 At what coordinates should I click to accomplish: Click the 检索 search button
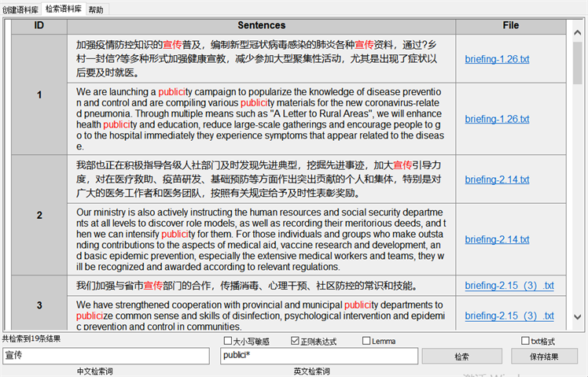[x=461, y=357]
